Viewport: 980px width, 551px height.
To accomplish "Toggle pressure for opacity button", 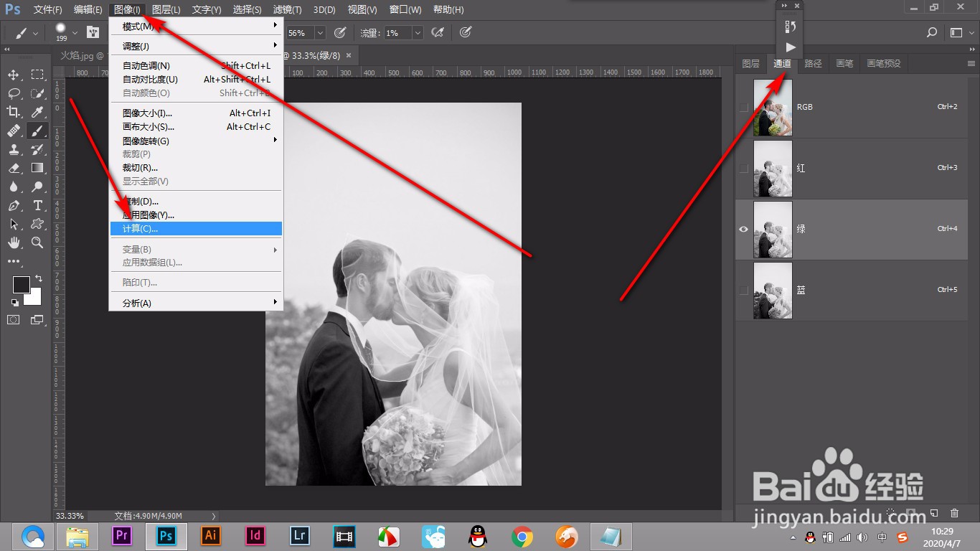I will click(340, 32).
